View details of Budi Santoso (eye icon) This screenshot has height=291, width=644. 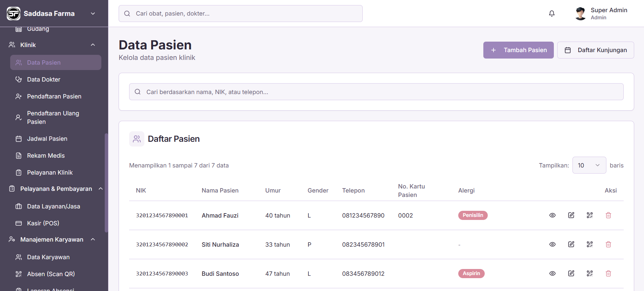pos(552,273)
